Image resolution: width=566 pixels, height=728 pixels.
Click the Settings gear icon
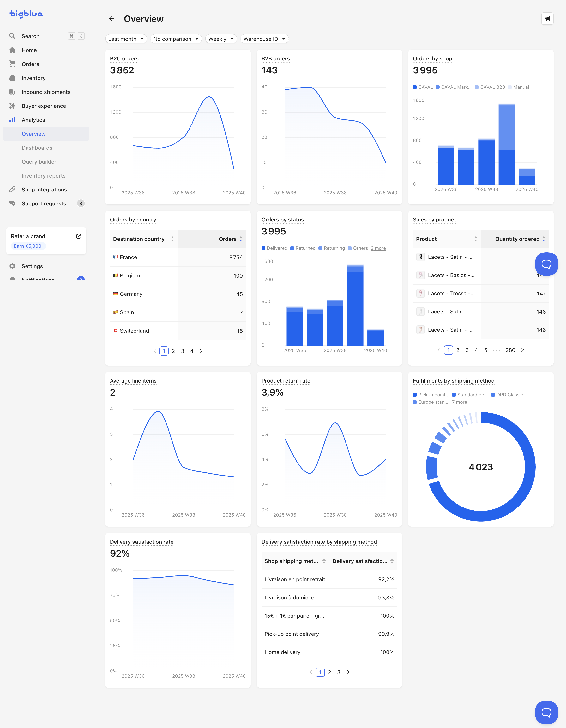12,266
